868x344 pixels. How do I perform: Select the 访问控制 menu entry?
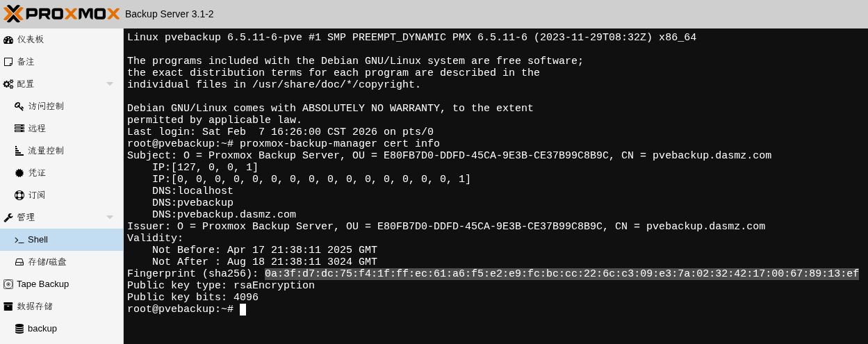(46, 106)
